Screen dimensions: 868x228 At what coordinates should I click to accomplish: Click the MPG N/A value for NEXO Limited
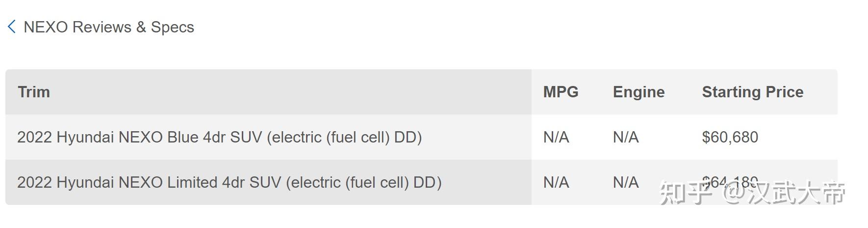coord(556,182)
